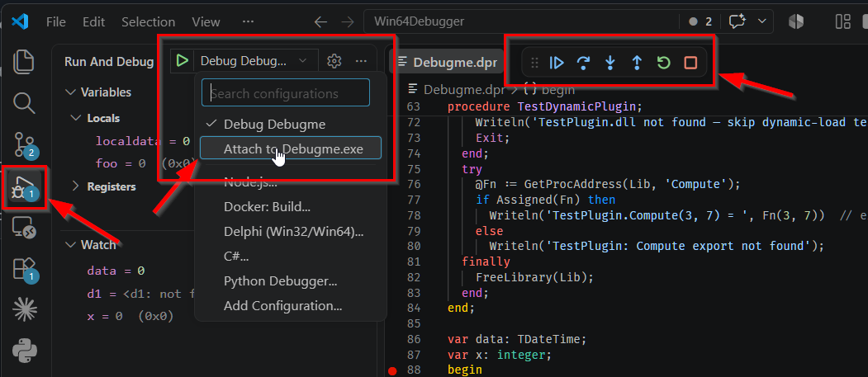Open the Run and Debug view icon

(24, 188)
